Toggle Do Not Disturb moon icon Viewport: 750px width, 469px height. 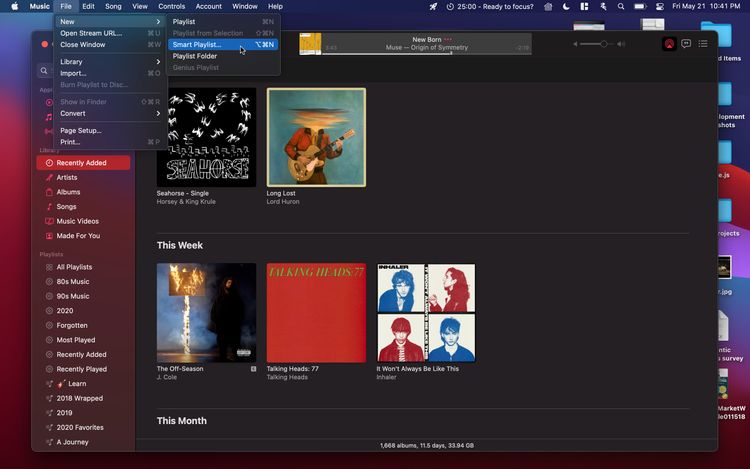pos(566,6)
